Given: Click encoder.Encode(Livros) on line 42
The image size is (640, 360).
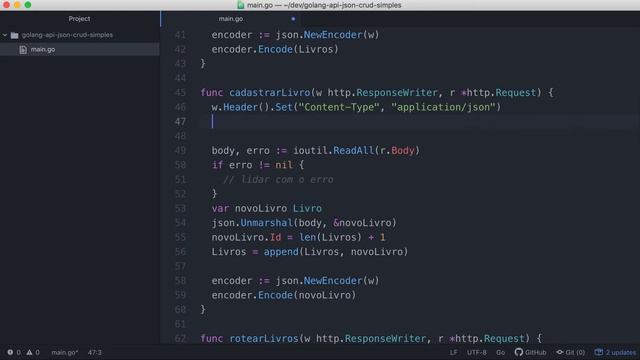Looking at the screenshot, I should [275, 49].
